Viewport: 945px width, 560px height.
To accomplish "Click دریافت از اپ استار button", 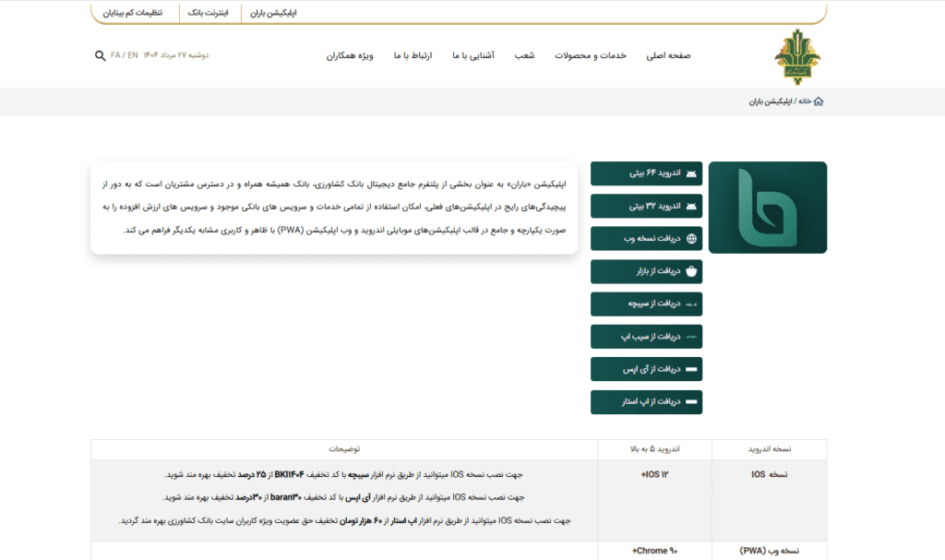I will [646, 402].
